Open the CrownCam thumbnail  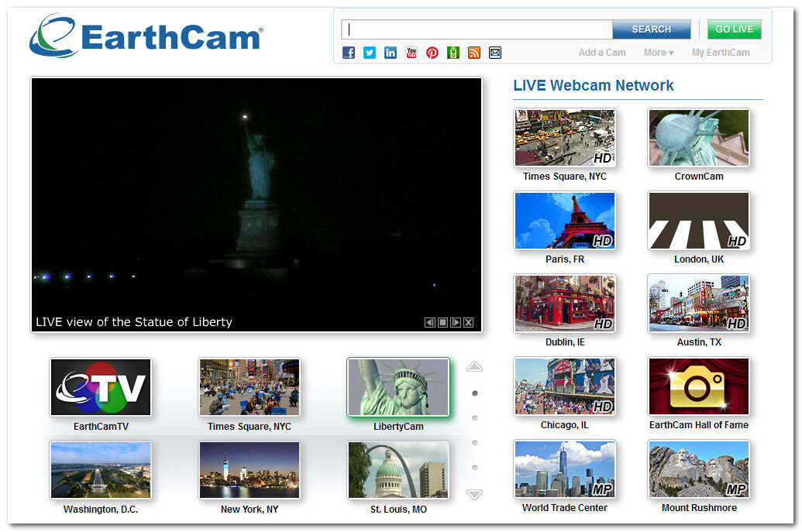point(699,138)
